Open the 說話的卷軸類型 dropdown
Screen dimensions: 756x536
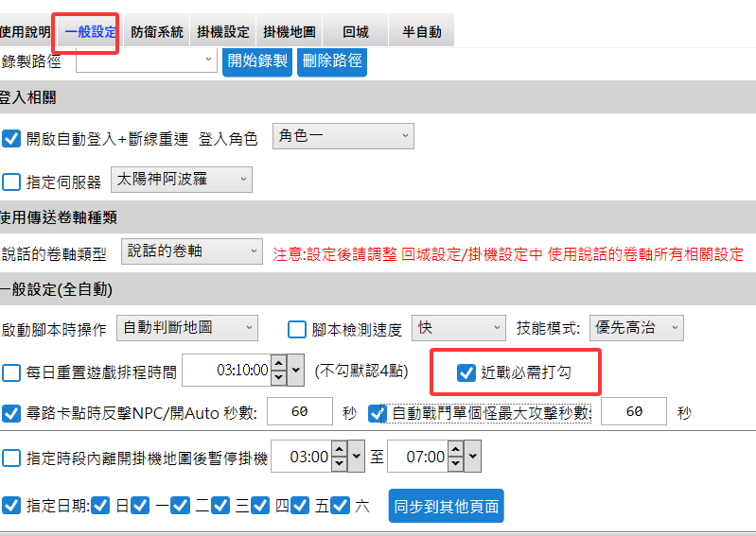193,251
